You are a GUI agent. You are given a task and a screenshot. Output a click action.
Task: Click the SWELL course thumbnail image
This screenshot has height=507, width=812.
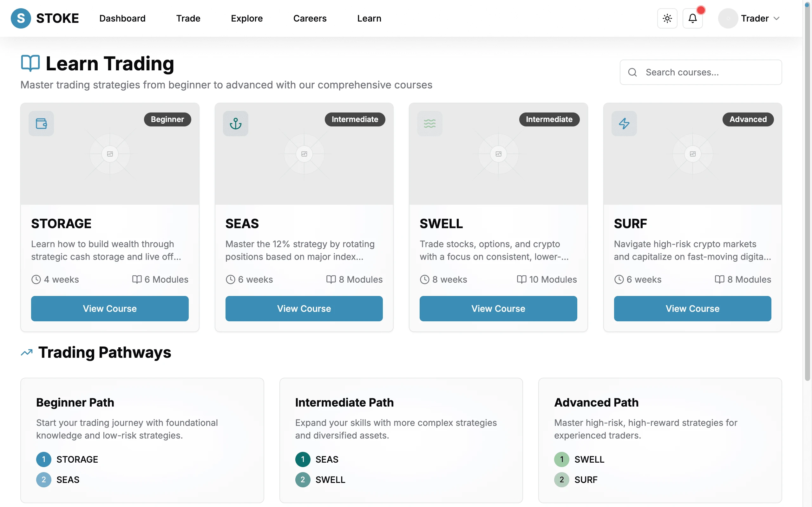[x=498, y=154]
